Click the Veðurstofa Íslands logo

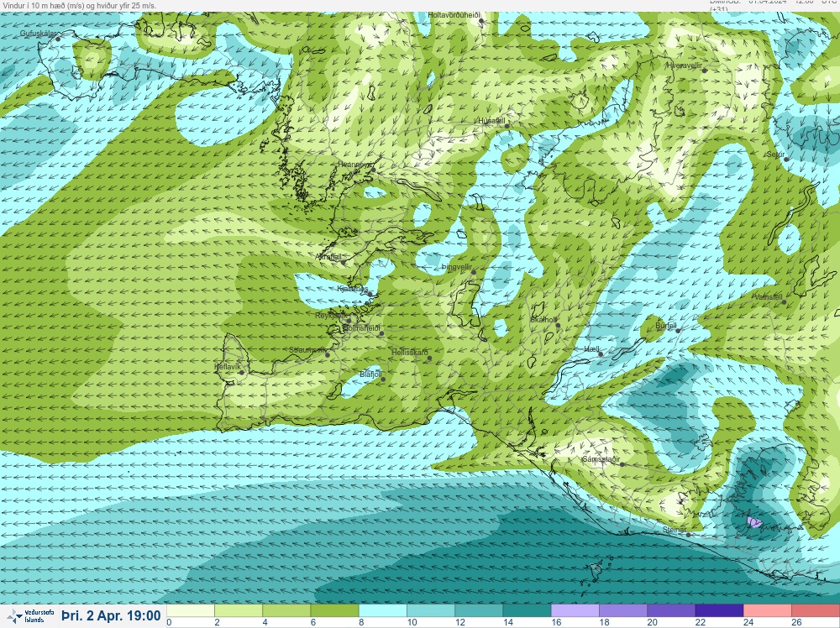point(30,615)
